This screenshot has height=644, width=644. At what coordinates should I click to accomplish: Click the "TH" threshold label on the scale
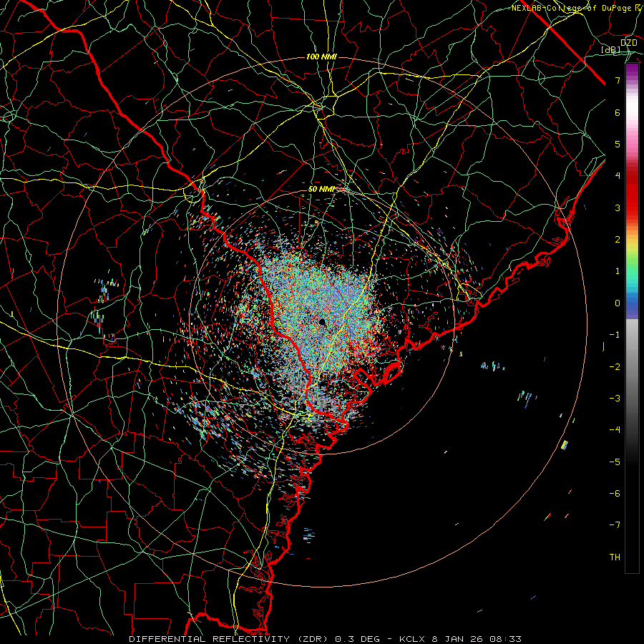coord(615,557)
